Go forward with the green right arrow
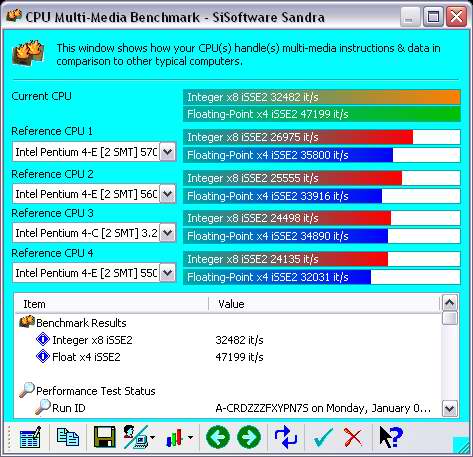 click(x=249, y=437)
